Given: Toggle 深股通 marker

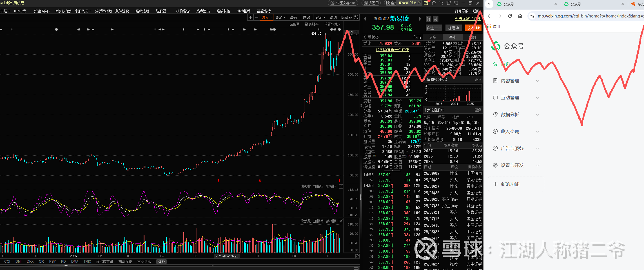Looking at the screenshot, I should click(295, 24).
